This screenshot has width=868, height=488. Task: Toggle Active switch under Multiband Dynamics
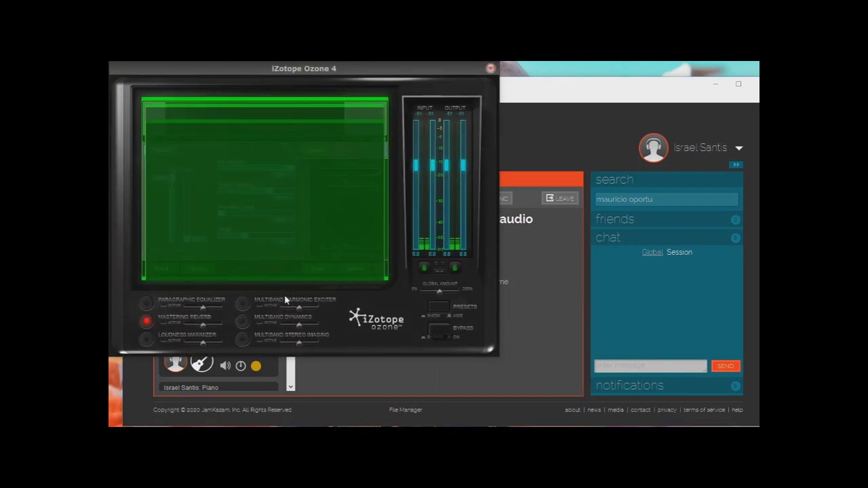point(267,323)
